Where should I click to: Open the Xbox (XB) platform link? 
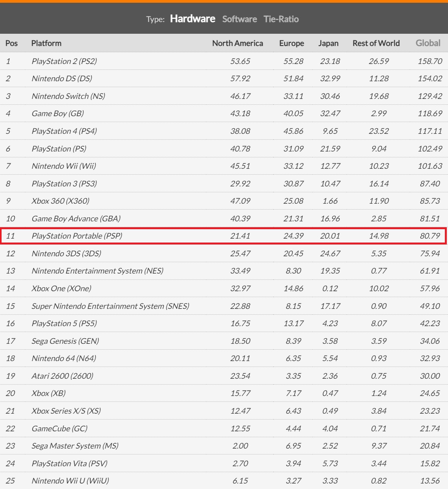point(49,393)
